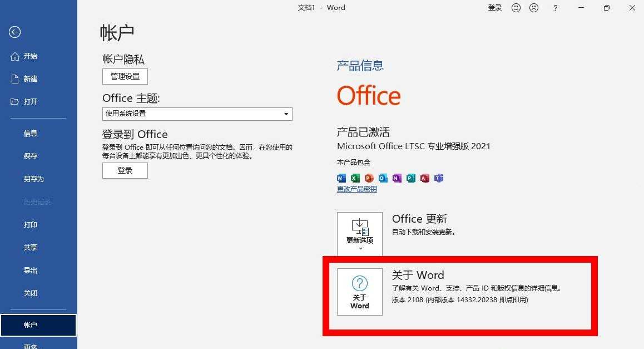The image size is (644, 349).
Task: Click the Change Product Key link
Action: point(356,189)
